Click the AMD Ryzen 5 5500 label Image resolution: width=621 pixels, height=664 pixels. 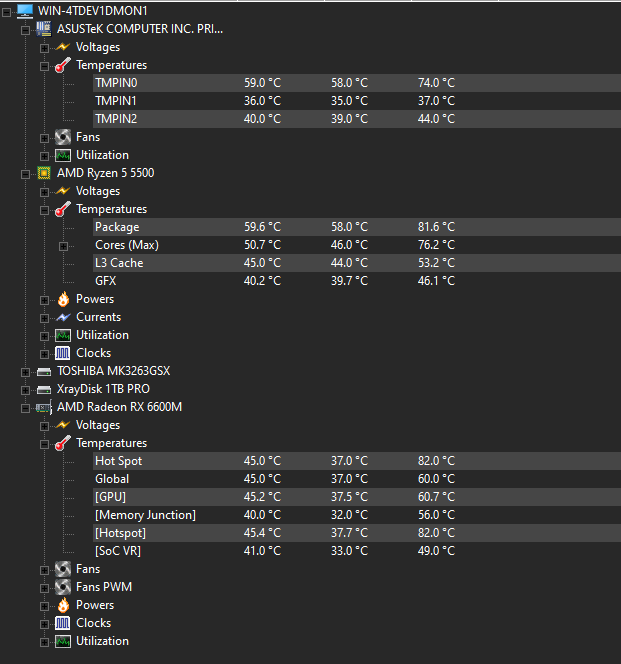(x=105, y=173)
